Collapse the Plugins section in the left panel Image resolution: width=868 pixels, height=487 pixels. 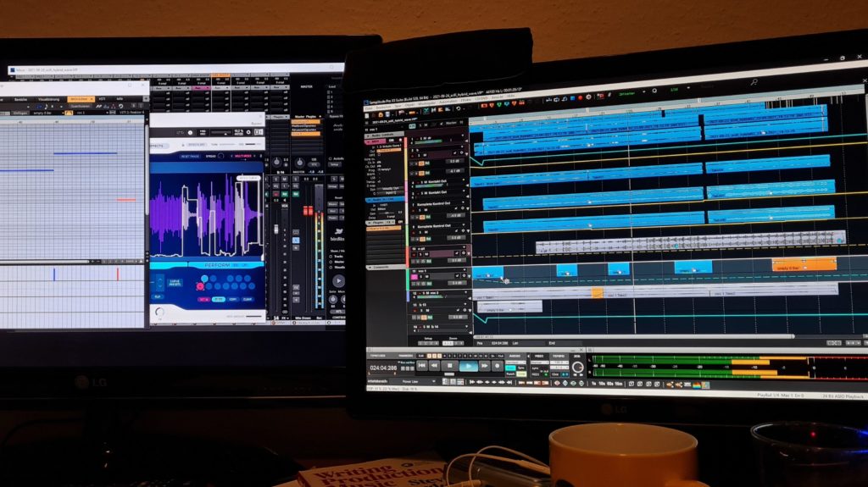pos(381,223)
